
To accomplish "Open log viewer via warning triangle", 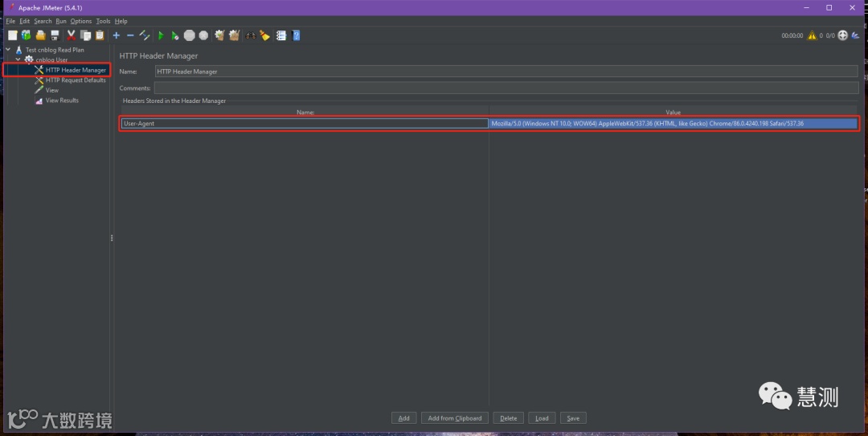I will point(812,35).
